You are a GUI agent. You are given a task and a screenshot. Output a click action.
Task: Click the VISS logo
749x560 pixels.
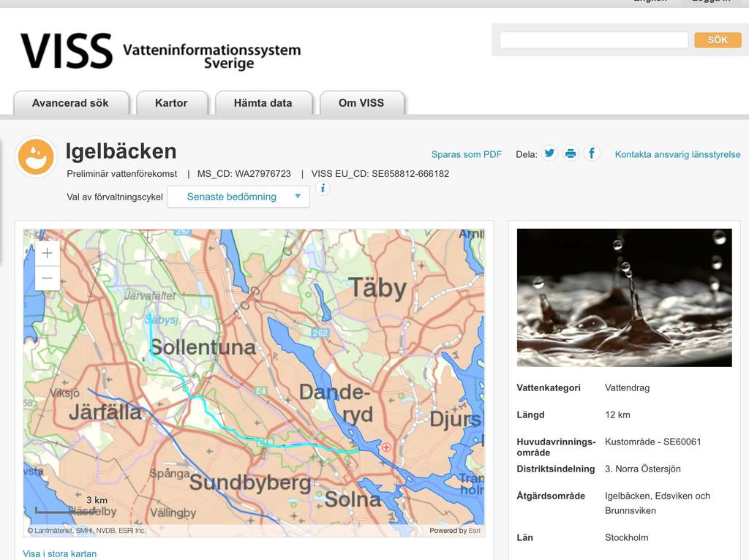click(160, 50)
